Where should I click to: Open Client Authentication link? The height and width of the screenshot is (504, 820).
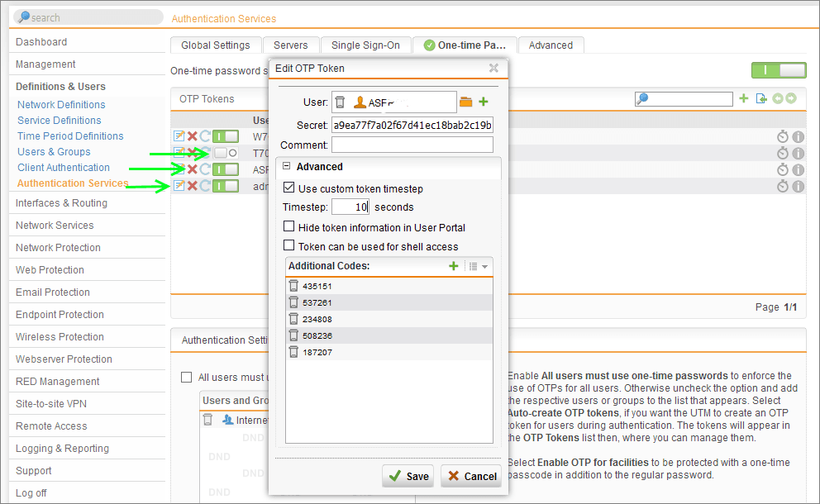64,167
